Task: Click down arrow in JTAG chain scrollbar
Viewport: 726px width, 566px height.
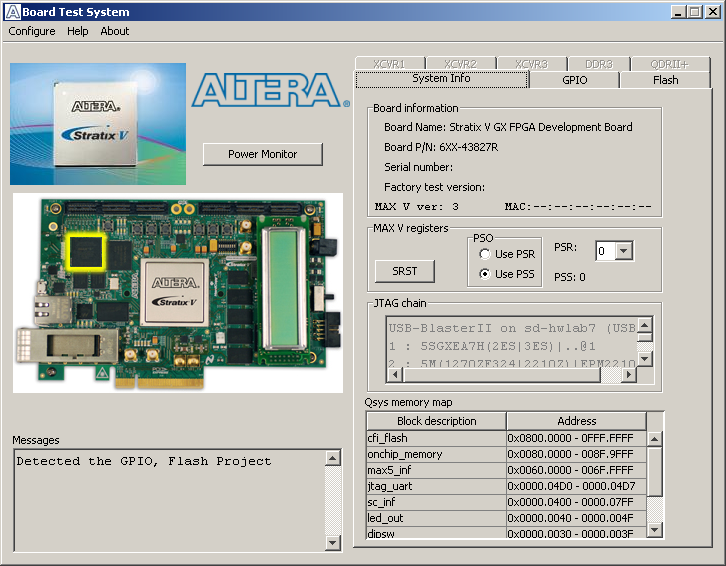Action: coord(645,358)
